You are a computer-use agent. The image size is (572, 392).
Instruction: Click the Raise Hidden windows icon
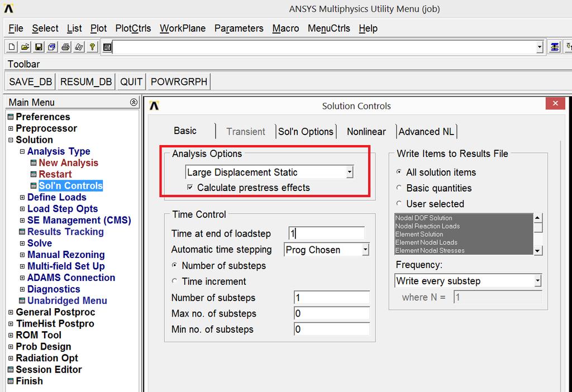click(x=555, y=47)
